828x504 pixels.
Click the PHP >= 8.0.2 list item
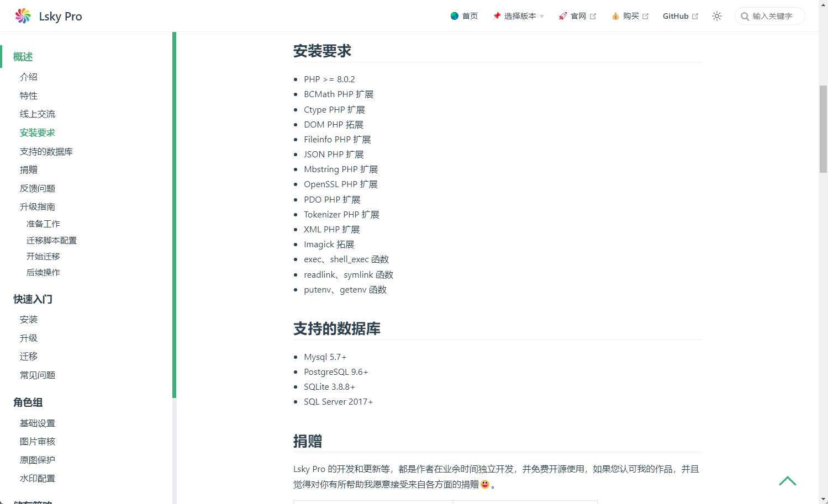point(329,79)
